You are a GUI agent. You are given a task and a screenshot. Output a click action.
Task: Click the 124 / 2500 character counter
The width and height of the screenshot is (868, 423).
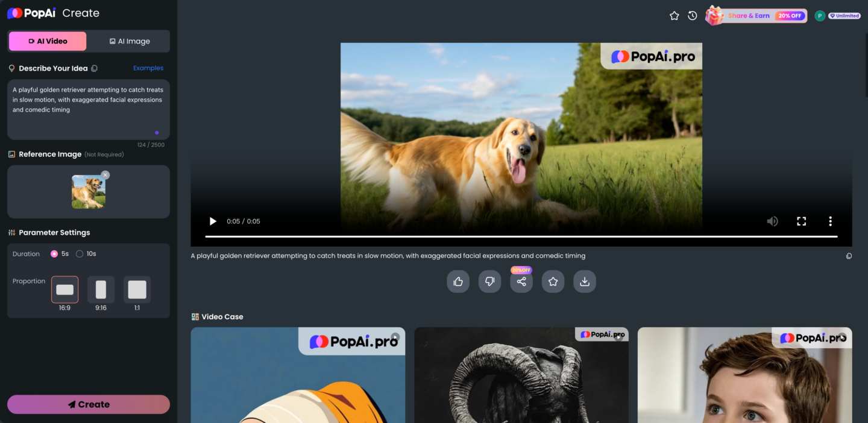tap(151, 145)
